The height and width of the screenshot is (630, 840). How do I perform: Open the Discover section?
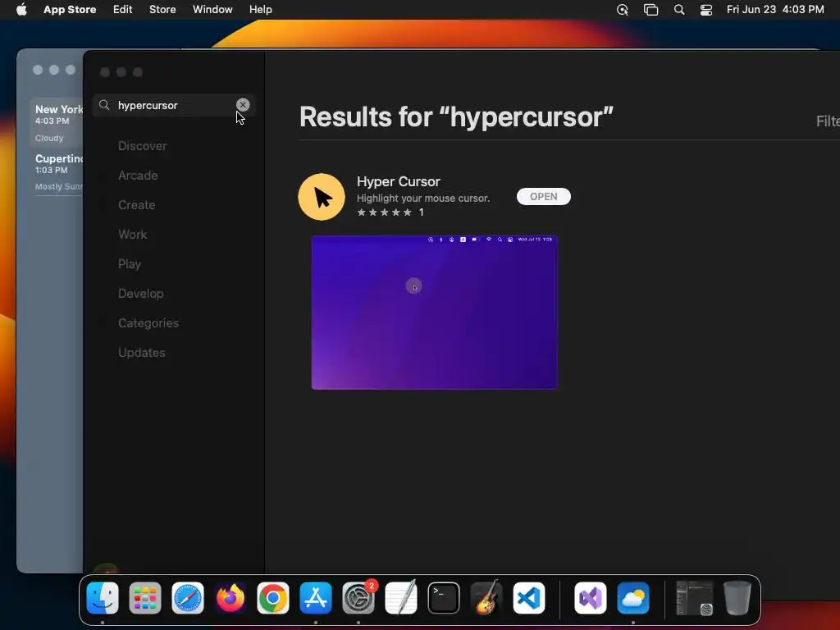(143, 146)
